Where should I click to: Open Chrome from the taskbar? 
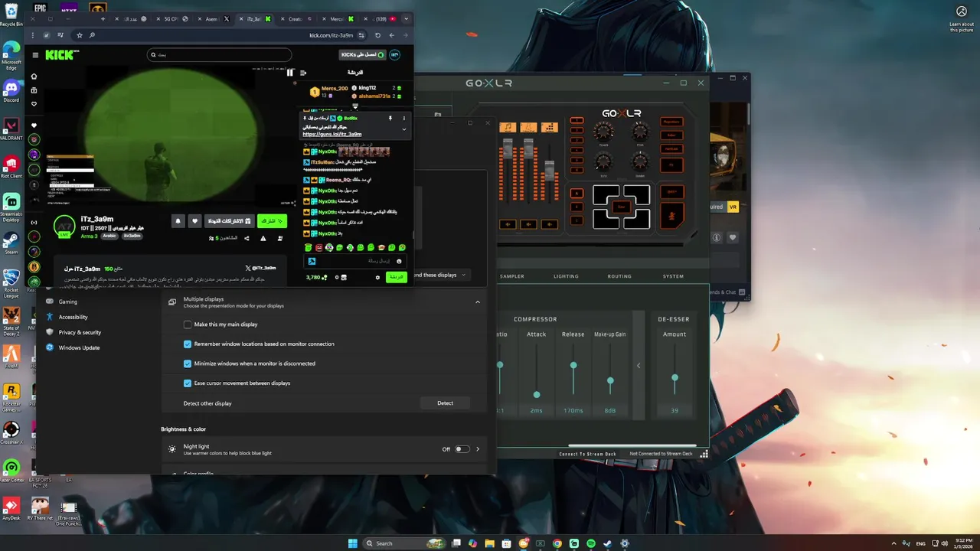[557, 543]
